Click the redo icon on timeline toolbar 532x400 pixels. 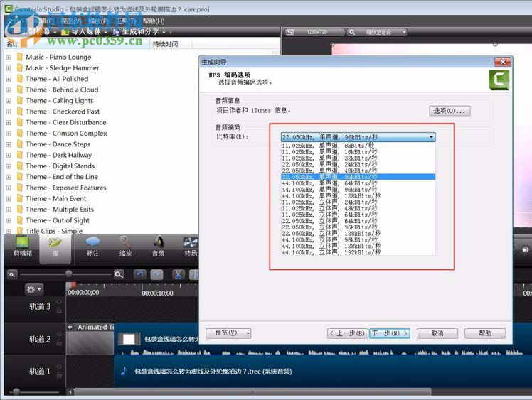(156, 274)
